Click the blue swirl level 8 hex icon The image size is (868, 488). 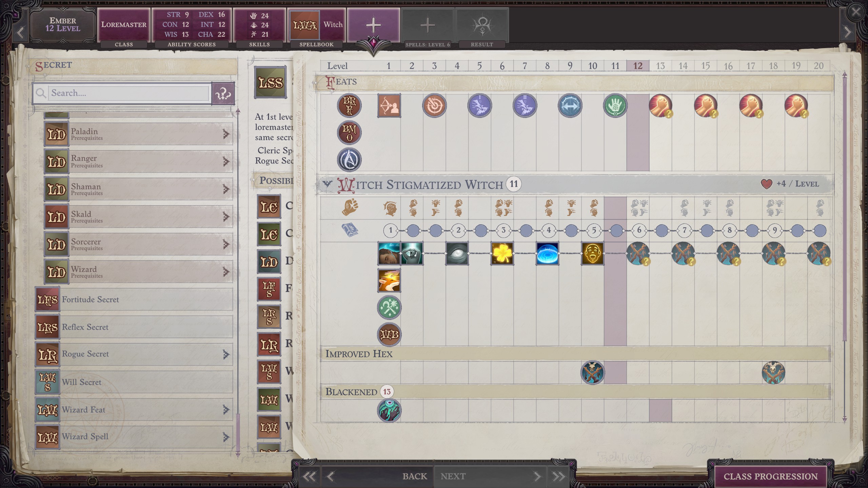pos(547,253)
